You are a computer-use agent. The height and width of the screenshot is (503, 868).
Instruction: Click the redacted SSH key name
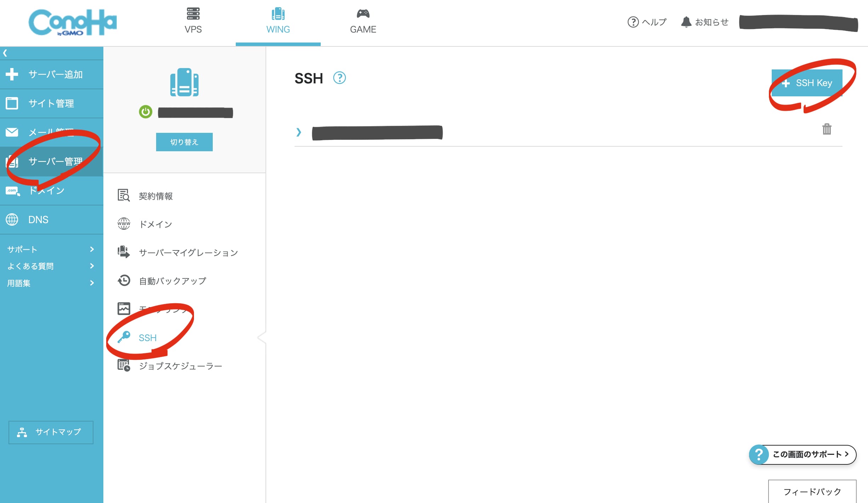click(x=377, y=132)
